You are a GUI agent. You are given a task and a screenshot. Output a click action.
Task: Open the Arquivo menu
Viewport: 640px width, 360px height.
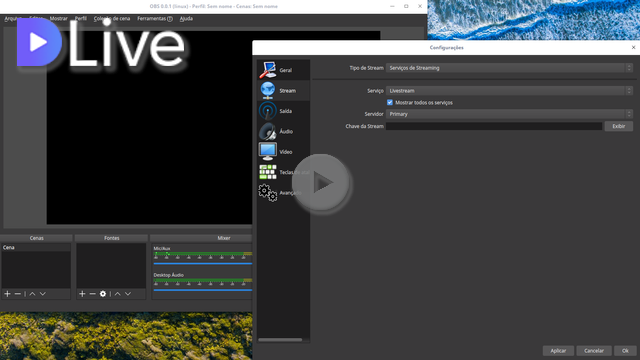click(x=13, y=19)
